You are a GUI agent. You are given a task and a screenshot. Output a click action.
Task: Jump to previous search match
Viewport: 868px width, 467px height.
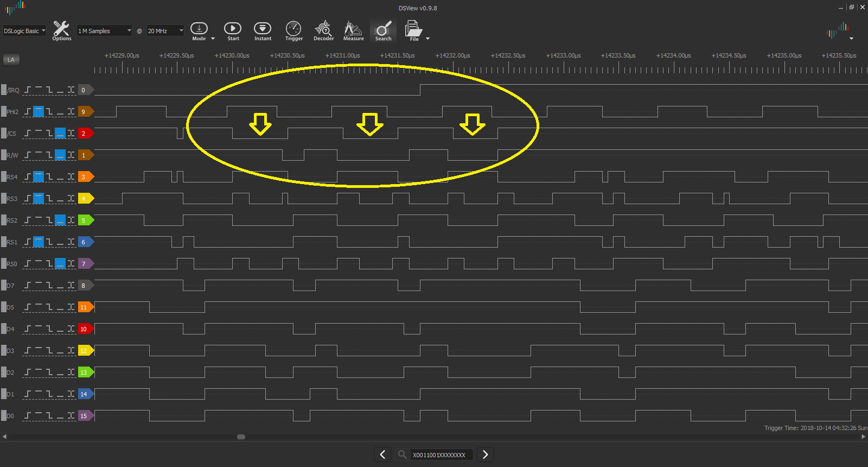(x=382, y=455)
